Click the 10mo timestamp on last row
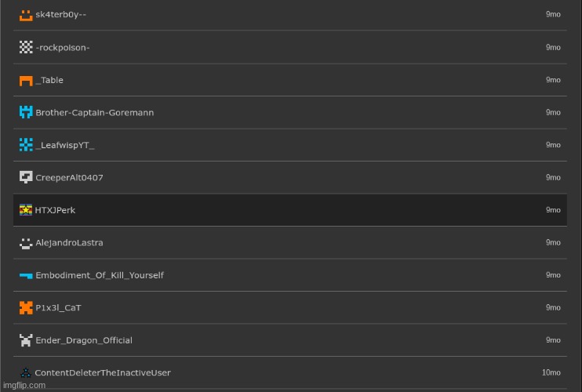The height and width of the screenshot is (392, 582). (x=551, y=372)
